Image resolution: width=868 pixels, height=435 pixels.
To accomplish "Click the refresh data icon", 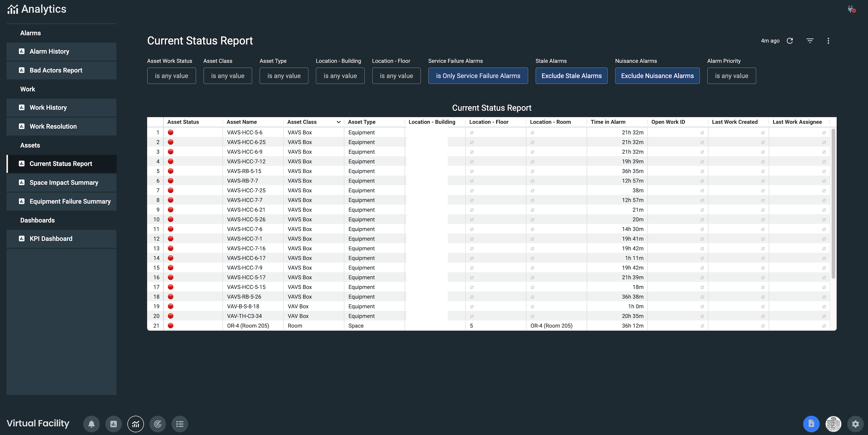I will (790, 41).
